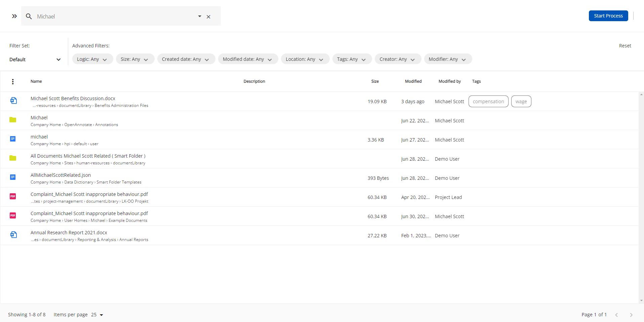Open the Size: Any filter
This screenshot has height=322, width=644.
[x=135, y=59]
